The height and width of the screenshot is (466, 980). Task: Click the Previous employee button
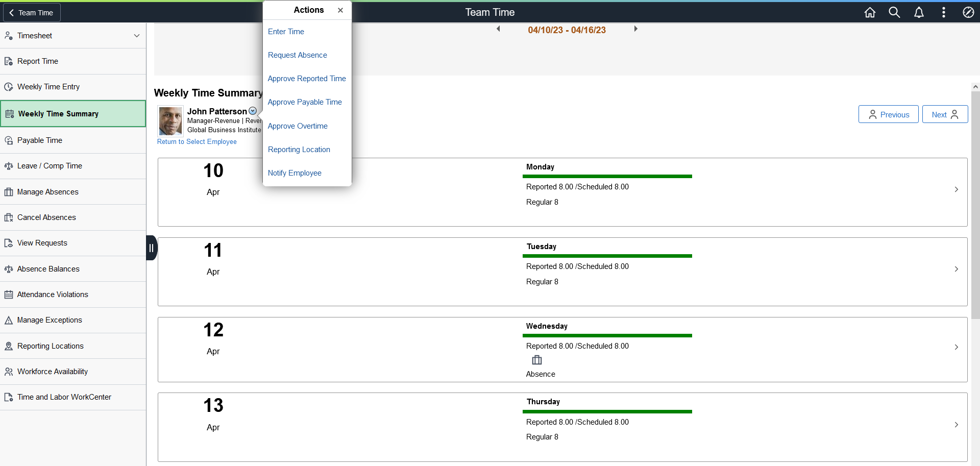(x=888, y=114)
